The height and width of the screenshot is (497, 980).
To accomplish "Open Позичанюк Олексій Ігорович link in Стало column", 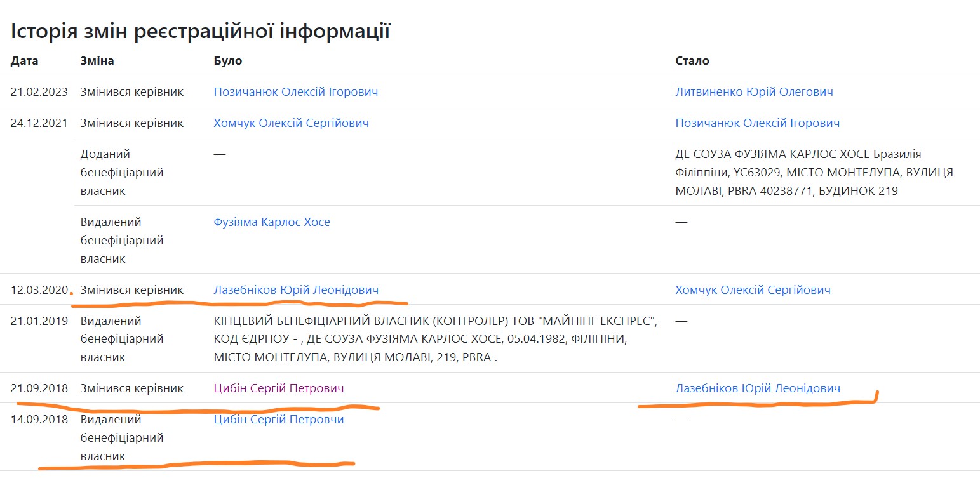I will coord(757,123).
